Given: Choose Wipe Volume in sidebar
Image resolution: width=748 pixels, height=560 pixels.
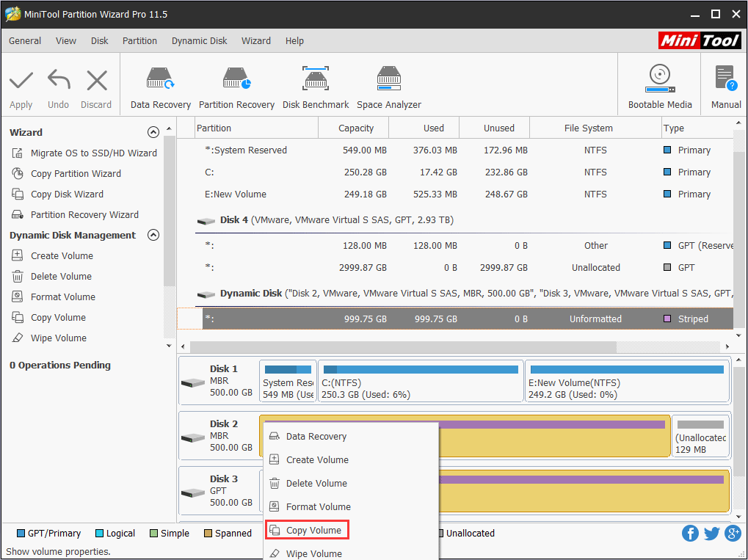Looking at the screenshot, I should pos(48,338).
